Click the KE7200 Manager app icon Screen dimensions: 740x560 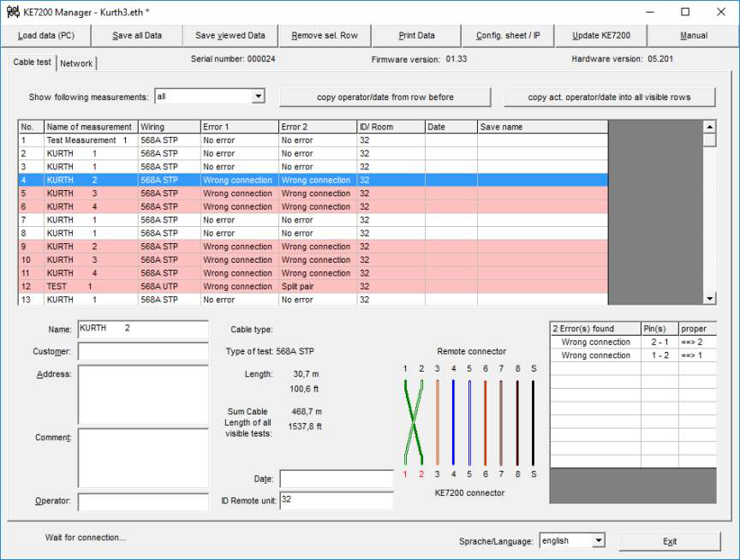[13, 12]
